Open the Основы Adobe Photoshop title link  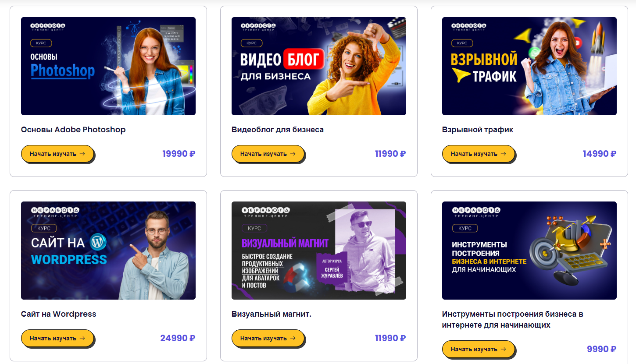point(73,130)
